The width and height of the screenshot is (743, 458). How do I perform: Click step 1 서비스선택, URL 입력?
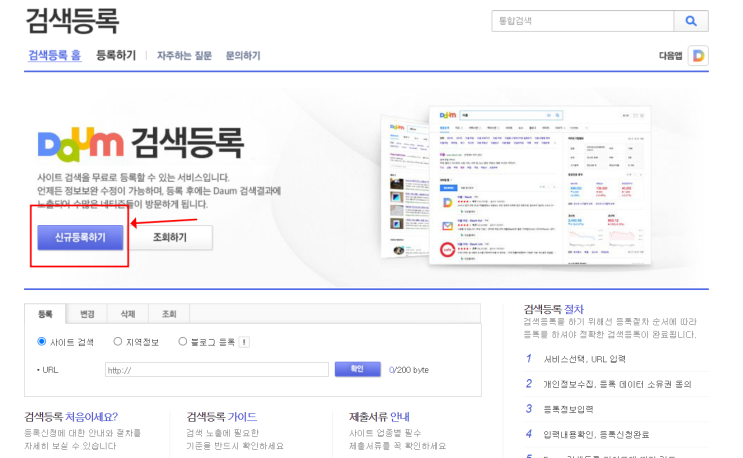tap(584, 359)
